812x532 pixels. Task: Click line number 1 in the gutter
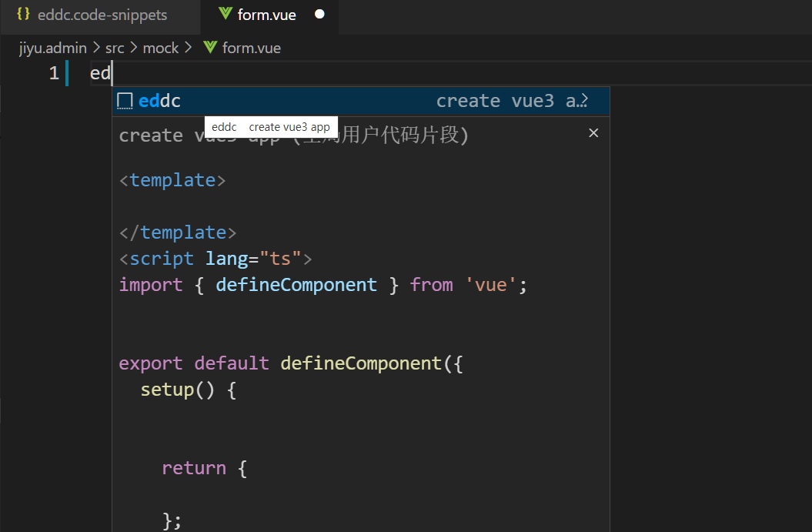pyautogui.click(x=53, y=74)
